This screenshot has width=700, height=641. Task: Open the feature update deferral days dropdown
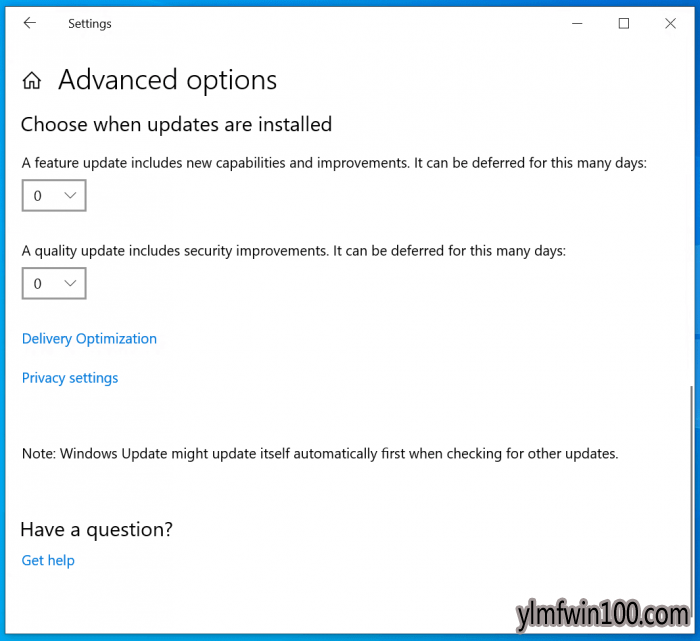(54, 196)
